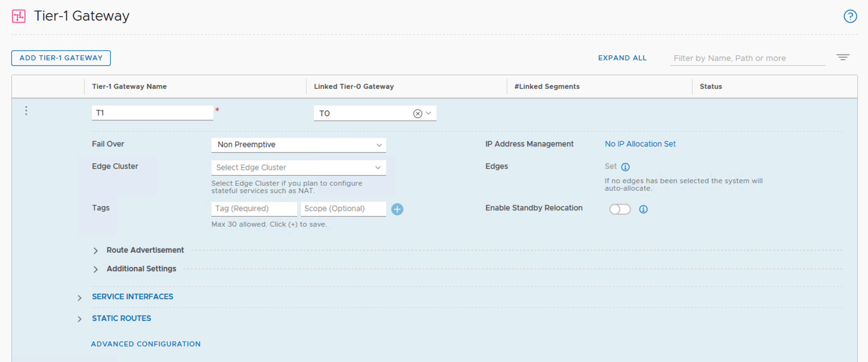Open the Select Edge Cluster dropdown
This screenshot has height=362, width=868.
(298, 168)
